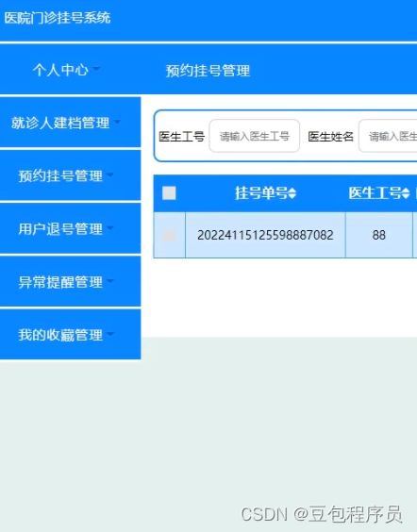Select the doctor ID cell 88

click(x=379, y=235)
